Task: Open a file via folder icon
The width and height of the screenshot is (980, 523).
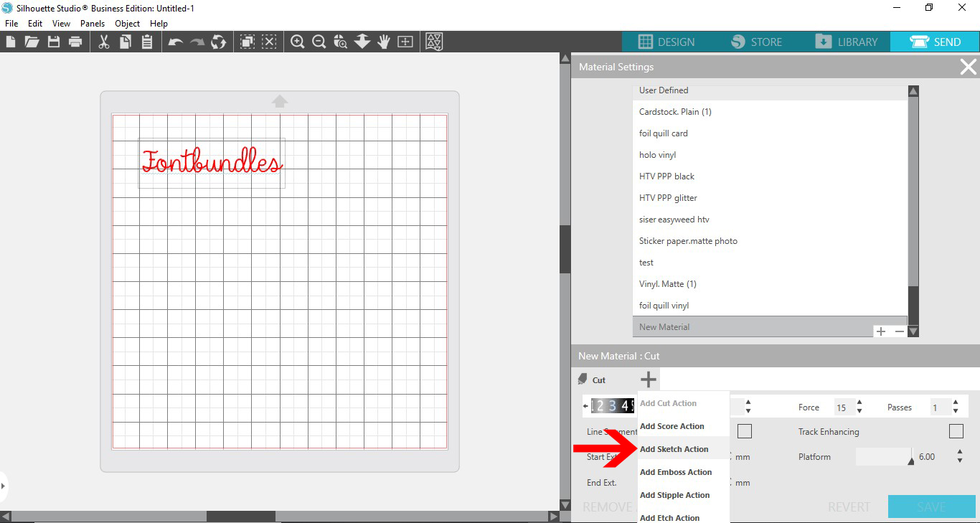Action: coord(32,42)
